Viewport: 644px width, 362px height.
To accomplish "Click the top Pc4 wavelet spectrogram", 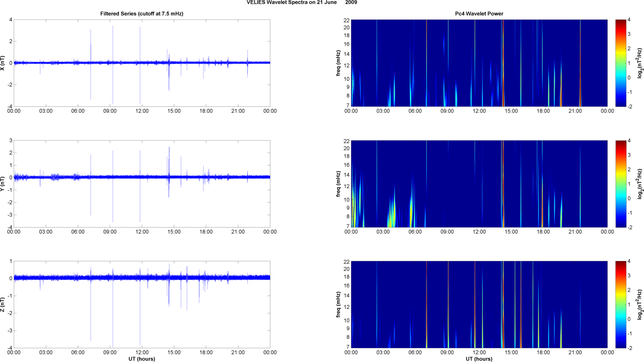I will pyautogui.click(x=479, y=63).
